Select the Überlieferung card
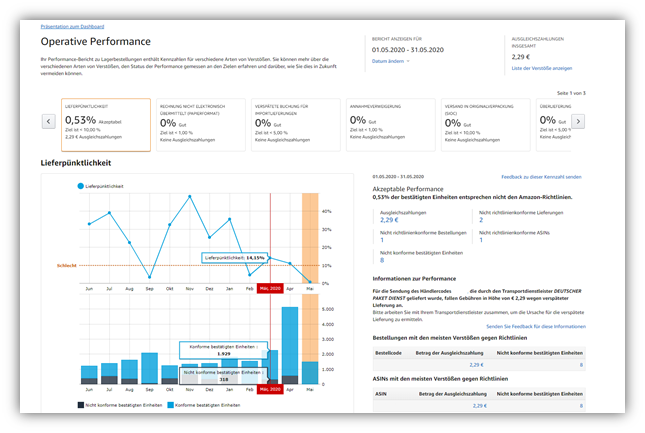 [x=554, y=125]
